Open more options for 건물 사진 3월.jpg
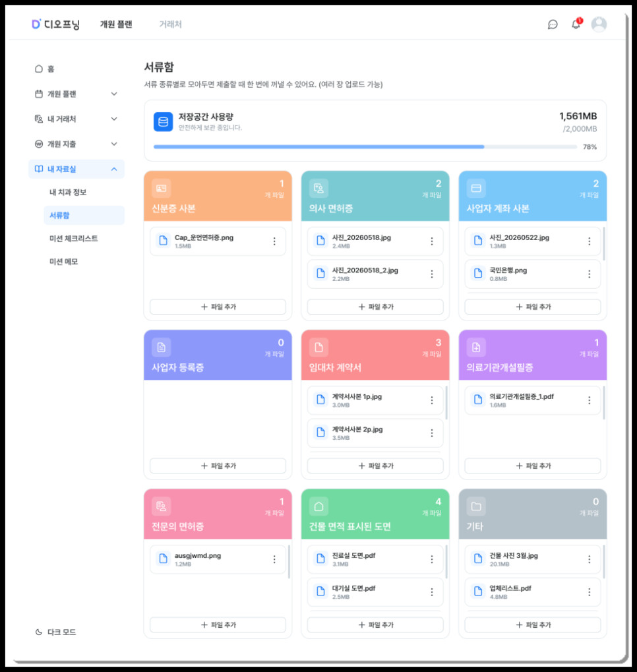Screen dimensions: 637x672 590,559
